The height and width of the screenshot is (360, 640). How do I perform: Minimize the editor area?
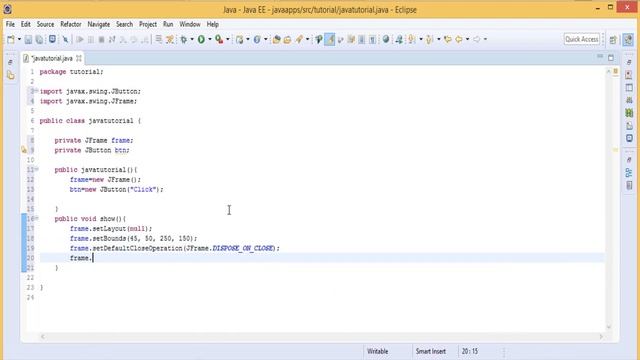pyautogui.click(x=600, y=57)
